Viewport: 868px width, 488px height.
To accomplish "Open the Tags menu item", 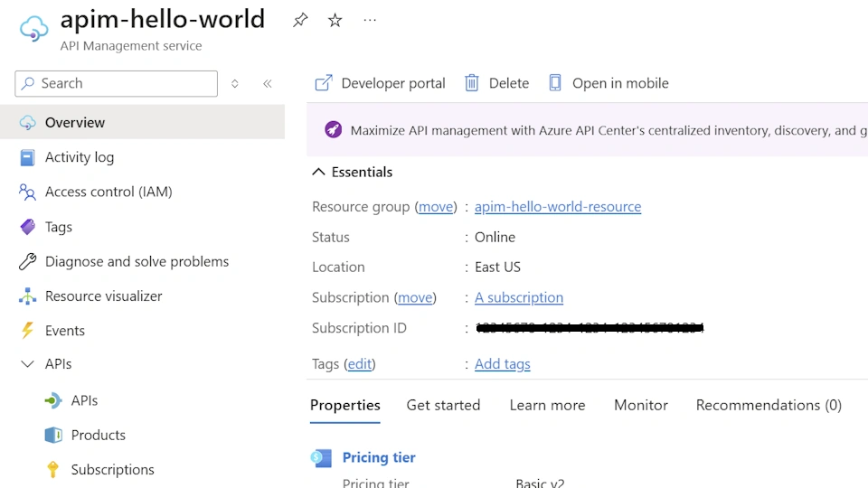I will pos(59,227).
